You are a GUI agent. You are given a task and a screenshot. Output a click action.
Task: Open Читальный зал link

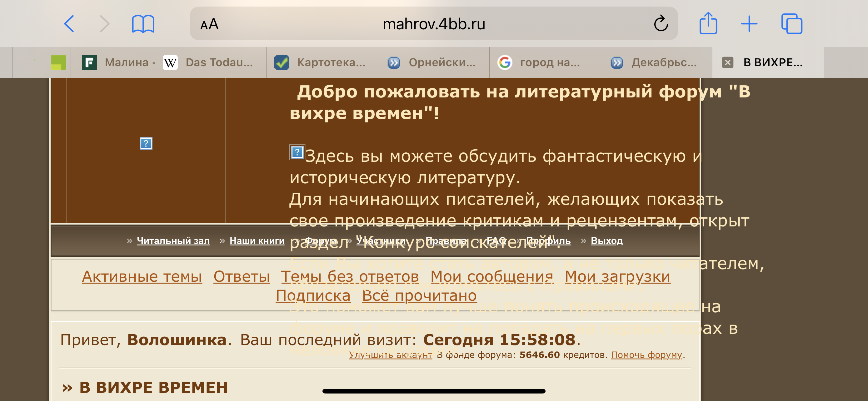173,241
